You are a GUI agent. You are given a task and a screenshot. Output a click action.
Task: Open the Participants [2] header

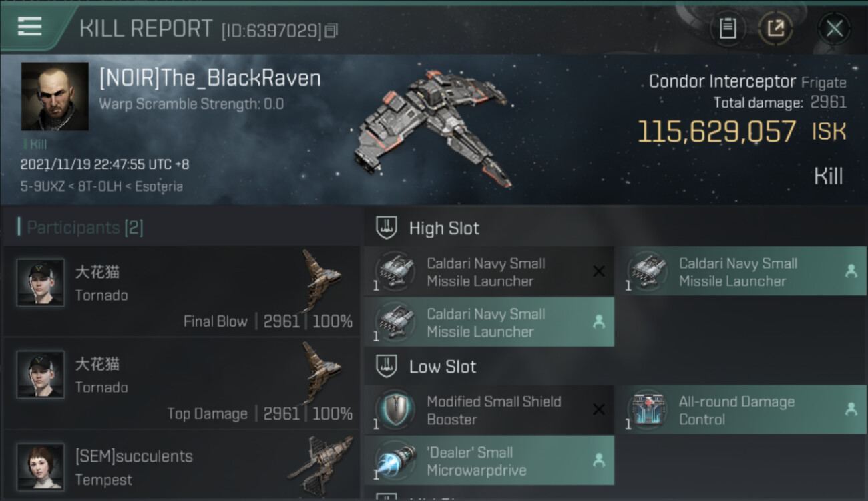pyautogui.click(x=81, y=228)
